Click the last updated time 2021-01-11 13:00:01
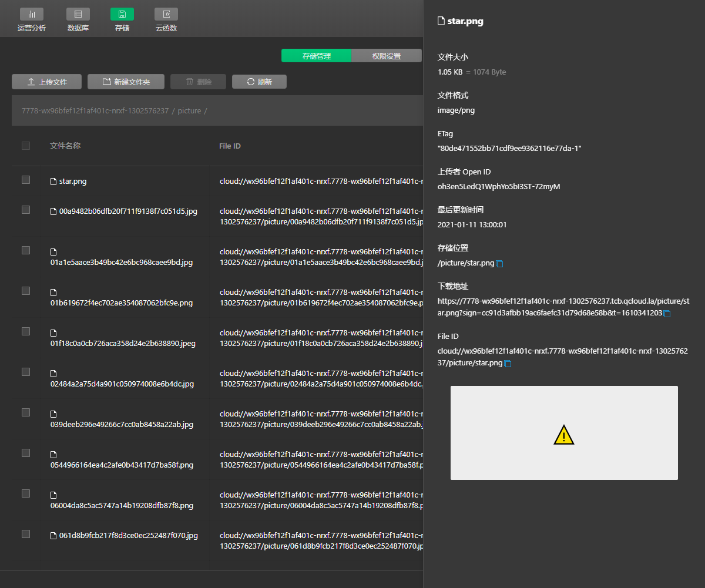Screen dimensions: 705x588 click(472, 225)
